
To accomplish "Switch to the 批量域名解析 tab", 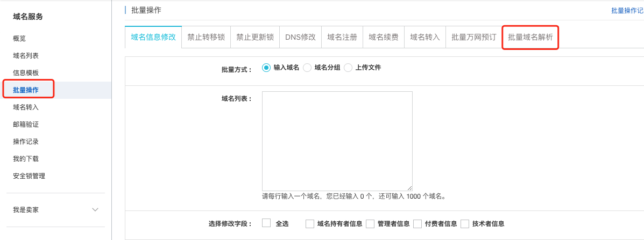I will [x=530, y=38].
